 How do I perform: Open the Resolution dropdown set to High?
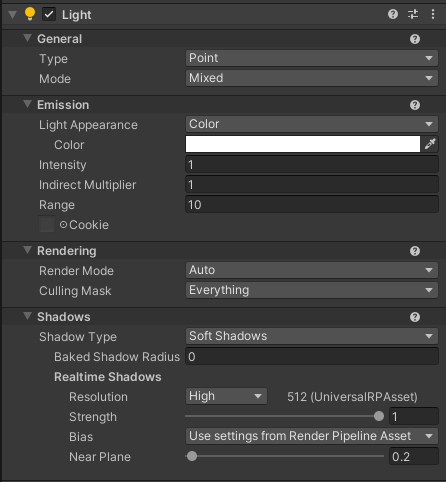tap(226, 396)
